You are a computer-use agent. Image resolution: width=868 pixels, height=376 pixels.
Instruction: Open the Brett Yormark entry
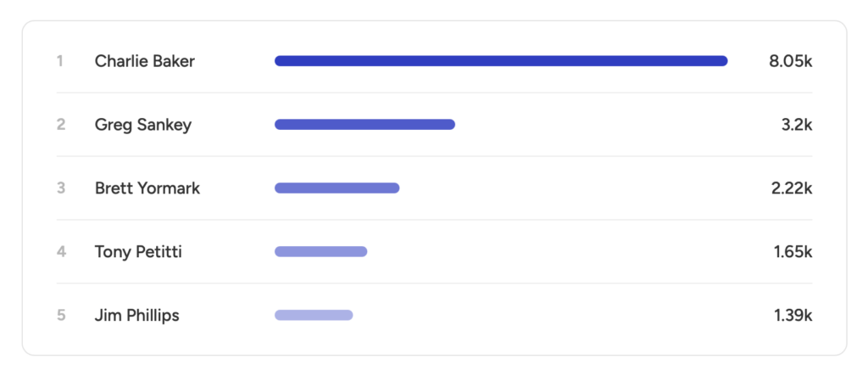click(x=147, y=188)
